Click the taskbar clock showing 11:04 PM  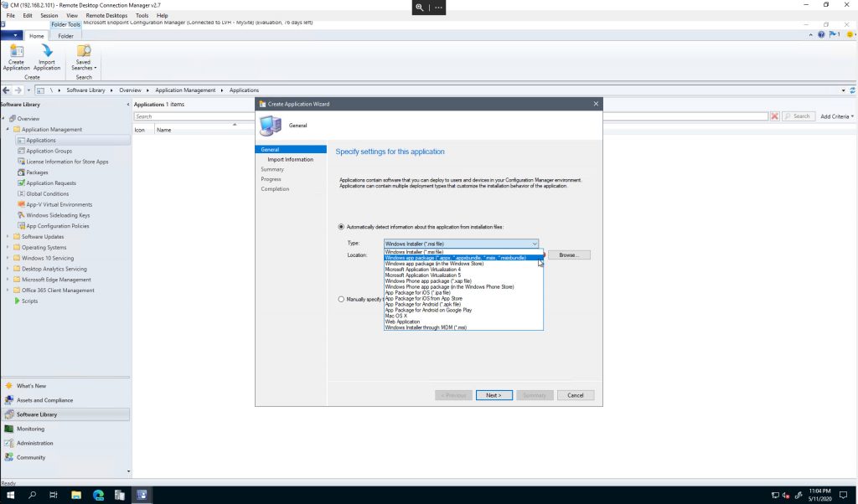[819, 495]
